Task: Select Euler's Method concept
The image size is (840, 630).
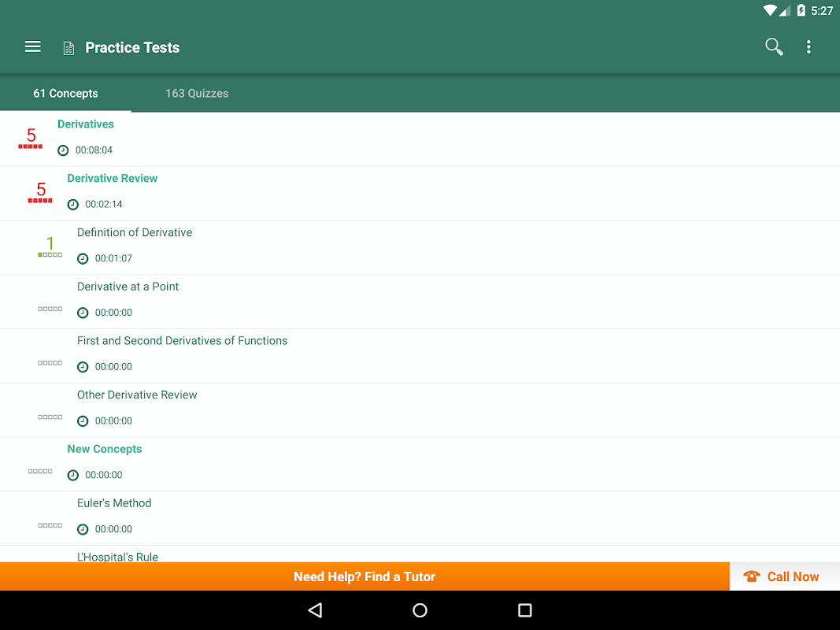Action: click(420, 518)
